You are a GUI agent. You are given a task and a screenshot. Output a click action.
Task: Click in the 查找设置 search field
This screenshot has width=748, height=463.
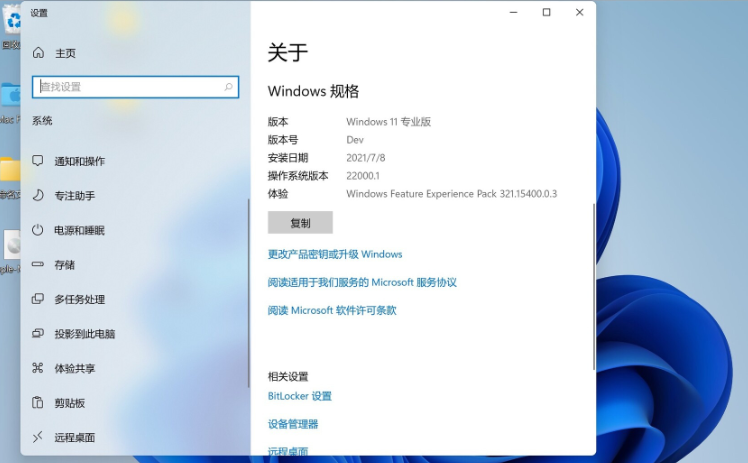click(130, 87)
